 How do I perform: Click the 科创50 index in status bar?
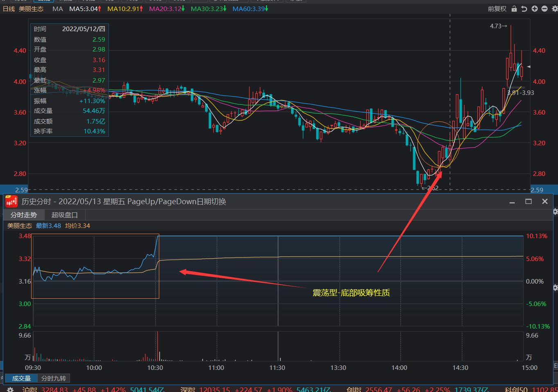click(516, 390)
